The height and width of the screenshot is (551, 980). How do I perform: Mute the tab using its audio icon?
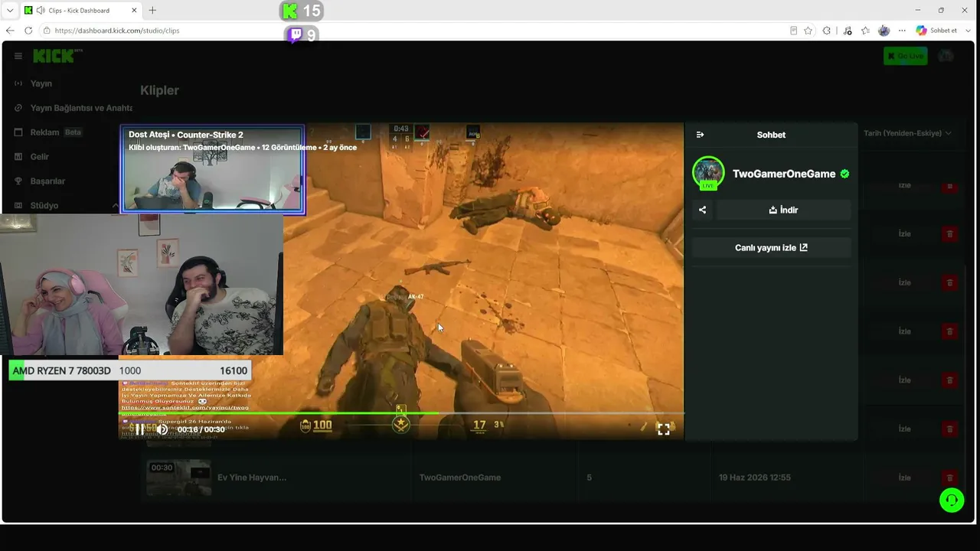coord(40,11)
